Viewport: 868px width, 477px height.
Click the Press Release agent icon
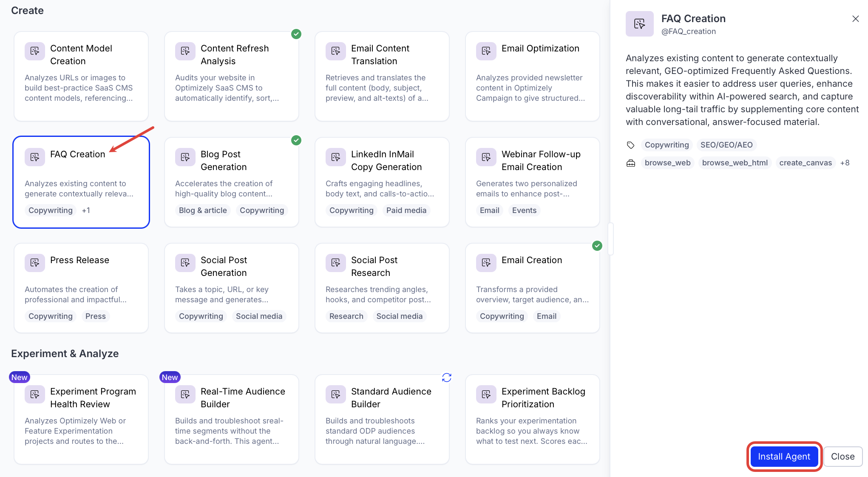pos(35,263)
